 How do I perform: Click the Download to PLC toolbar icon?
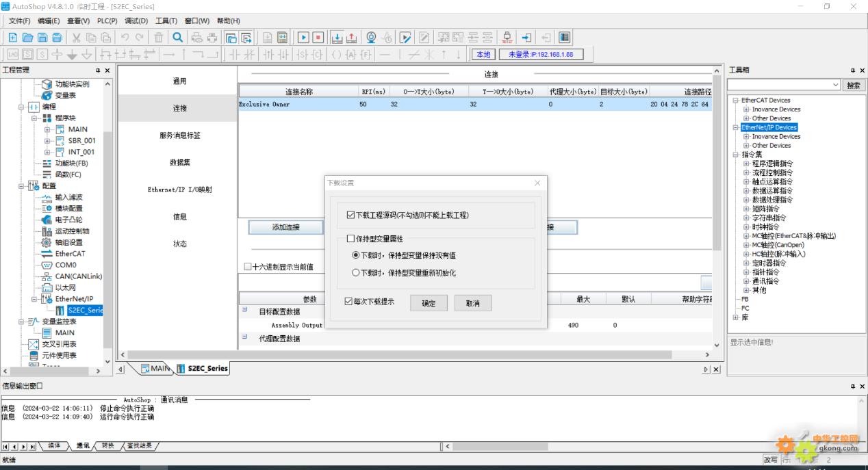[x=337, y=38]
